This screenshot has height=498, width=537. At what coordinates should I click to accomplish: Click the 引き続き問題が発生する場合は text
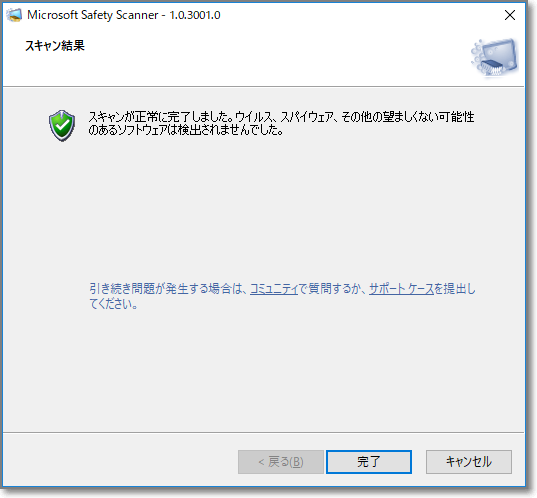[x=166, y=289]
